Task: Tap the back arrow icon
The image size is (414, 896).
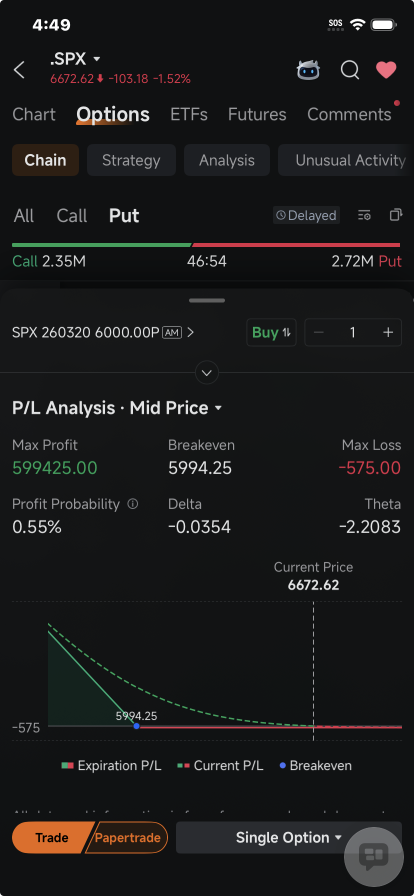Action: point(19,70)
